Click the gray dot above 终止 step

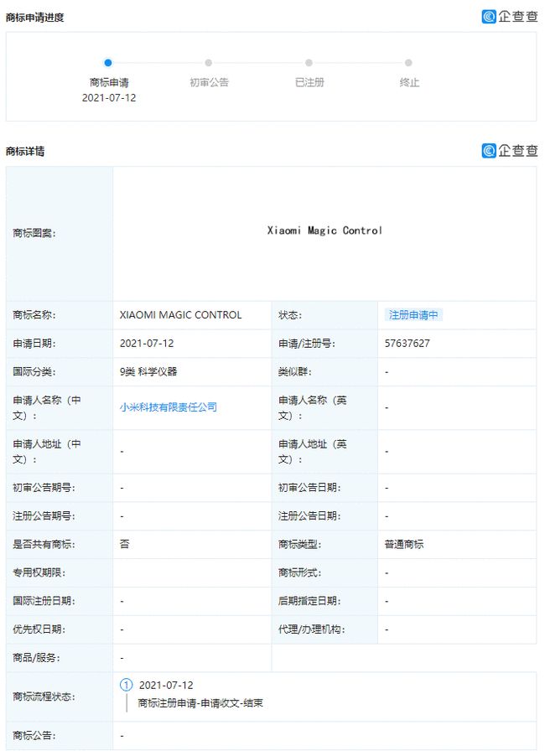coord(408,63)
